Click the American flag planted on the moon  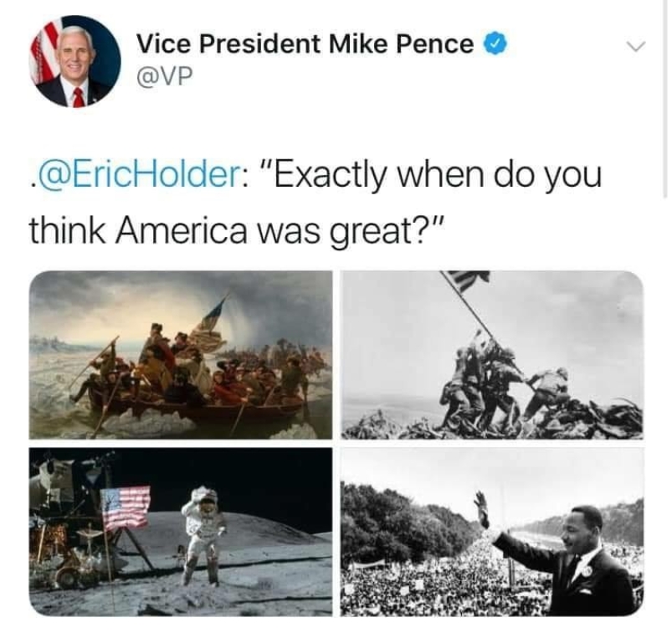coord(126,507)
